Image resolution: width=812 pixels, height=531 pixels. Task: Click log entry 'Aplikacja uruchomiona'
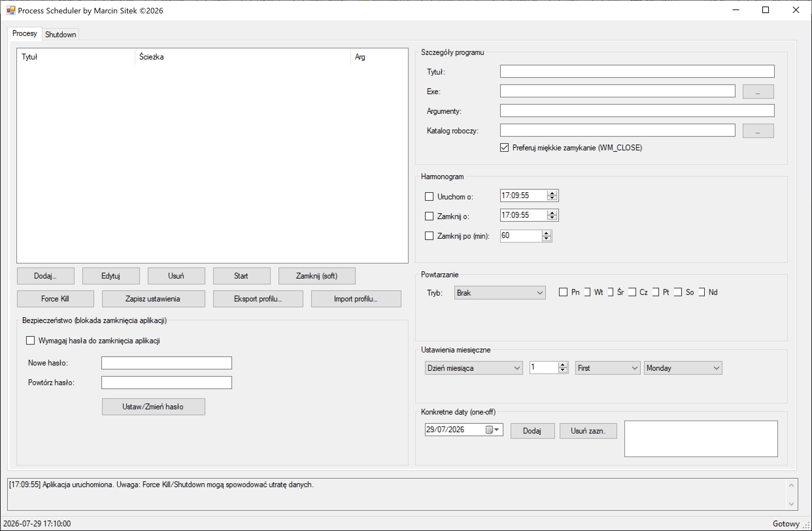[161, 485]
